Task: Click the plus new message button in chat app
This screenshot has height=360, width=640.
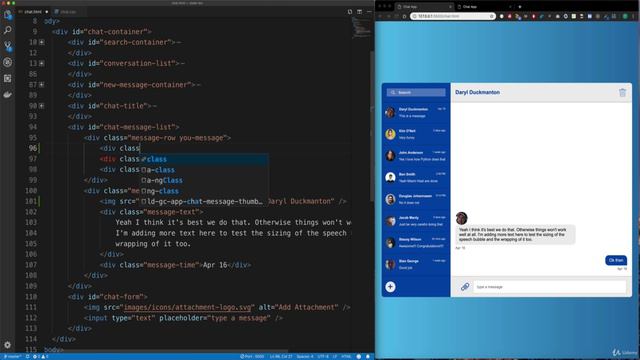Action: [390, 287]
